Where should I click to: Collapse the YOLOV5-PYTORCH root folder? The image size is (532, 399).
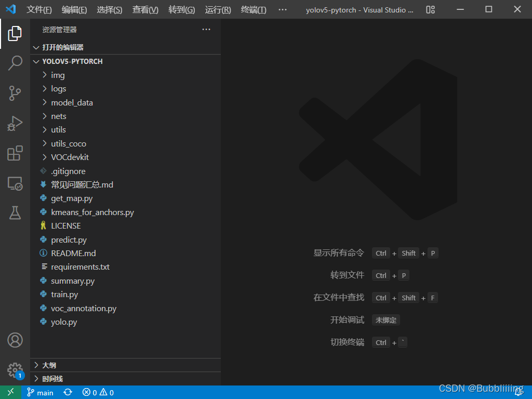(126, 61)
